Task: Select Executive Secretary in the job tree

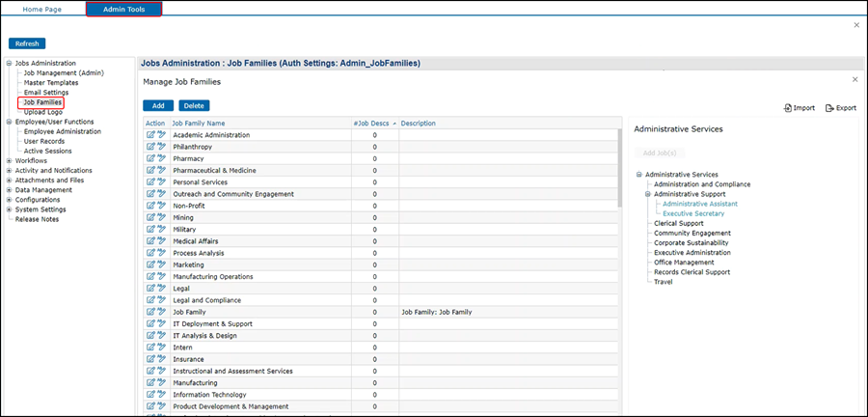Action: [x=693, y=213]
